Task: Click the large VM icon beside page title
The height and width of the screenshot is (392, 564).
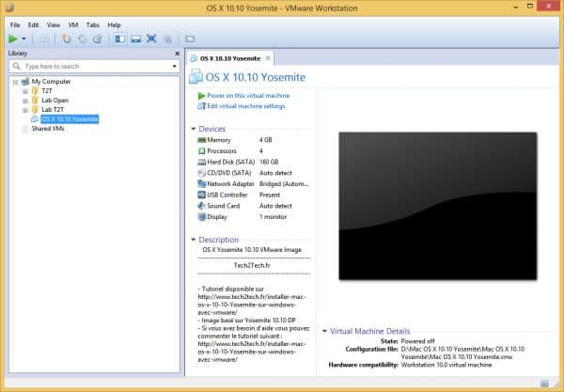Action: [196, 76]
